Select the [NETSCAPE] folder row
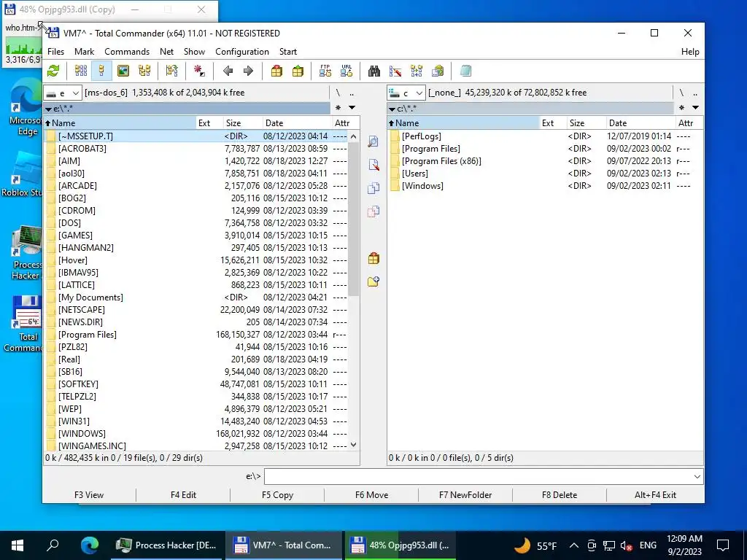 coord(196,309)
